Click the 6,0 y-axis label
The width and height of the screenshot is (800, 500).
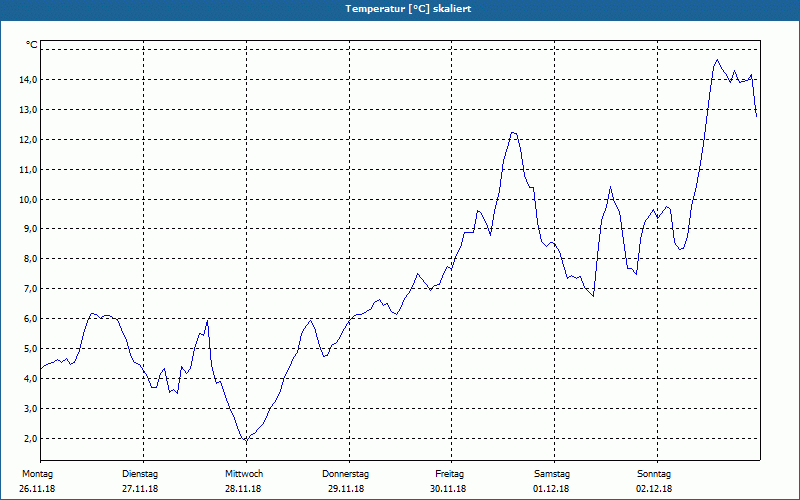point(30,319)
